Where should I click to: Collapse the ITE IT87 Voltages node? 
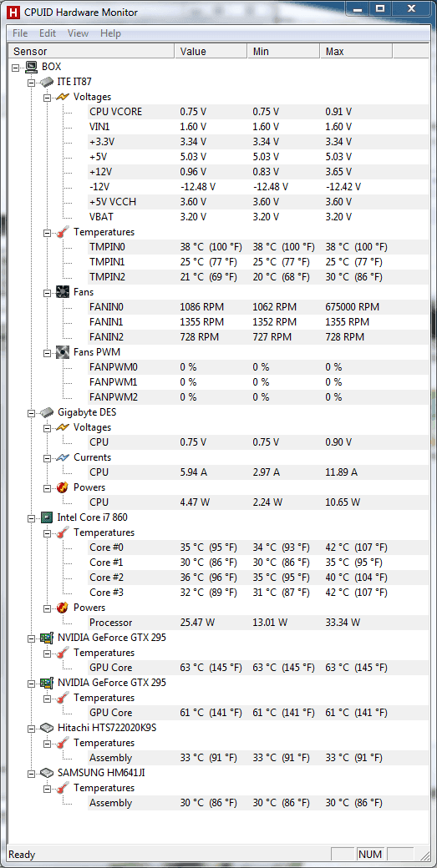(47, 97)
